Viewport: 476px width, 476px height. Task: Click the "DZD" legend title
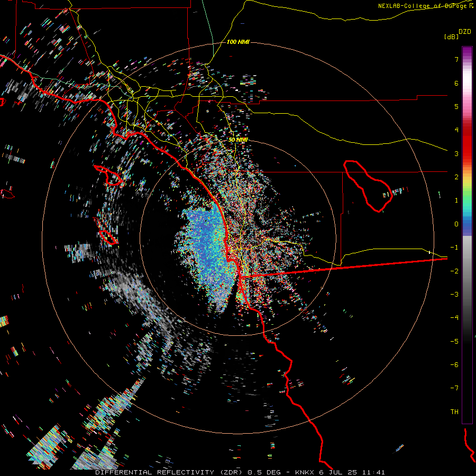point(464,32)
